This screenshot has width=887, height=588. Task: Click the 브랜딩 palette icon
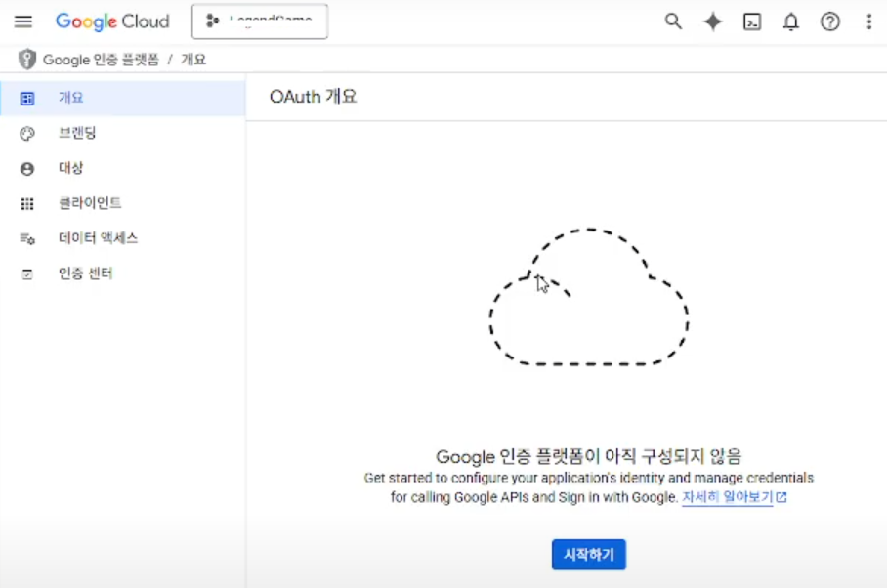(27, 134)
